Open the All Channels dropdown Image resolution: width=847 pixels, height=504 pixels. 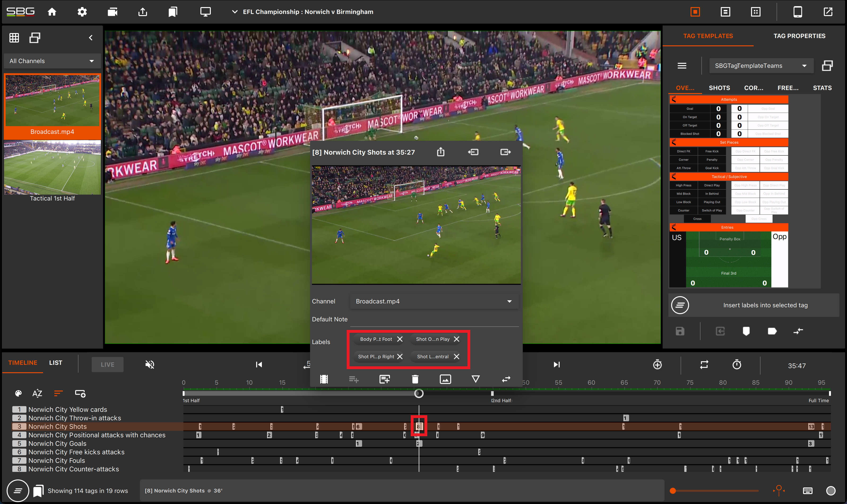[52, 61]
